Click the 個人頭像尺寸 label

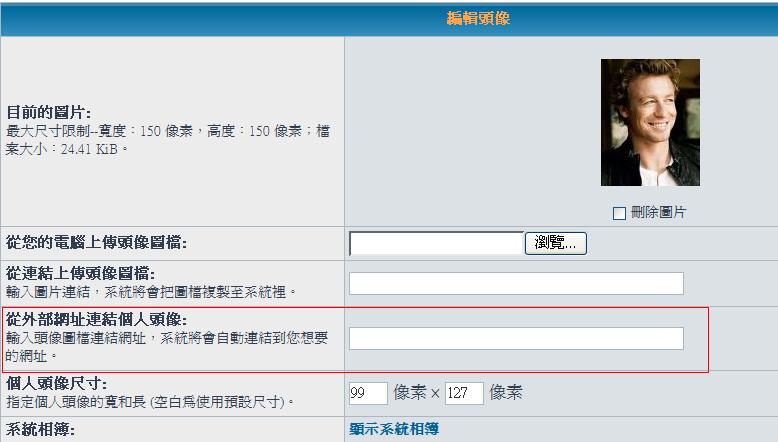pyautogui.click(x=56, y=383)
